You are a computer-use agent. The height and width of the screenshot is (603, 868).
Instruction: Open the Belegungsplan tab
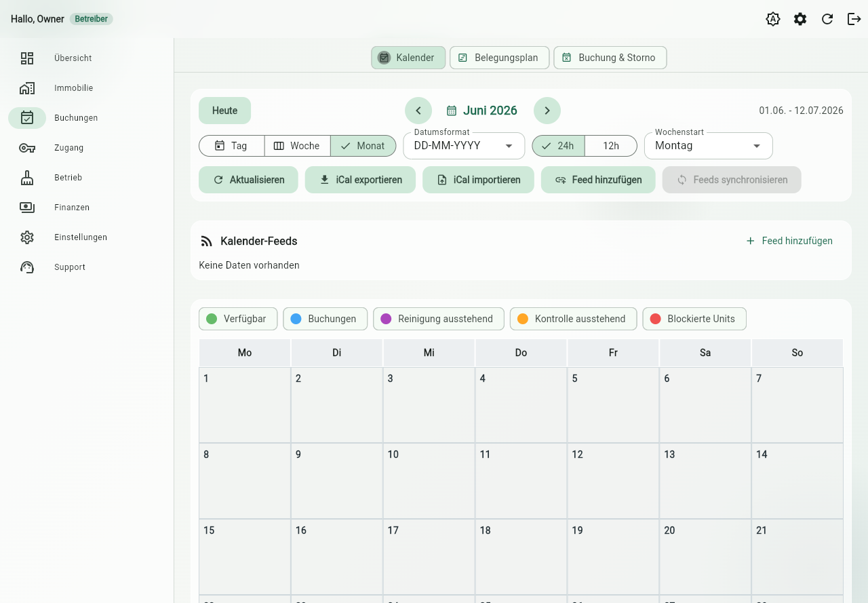[499, 58]
